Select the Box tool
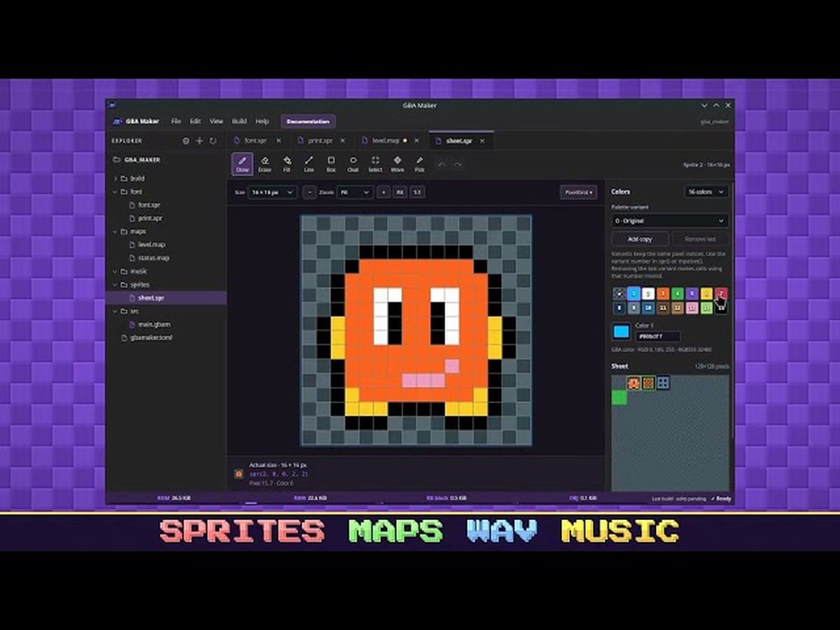 coord(331,163)
